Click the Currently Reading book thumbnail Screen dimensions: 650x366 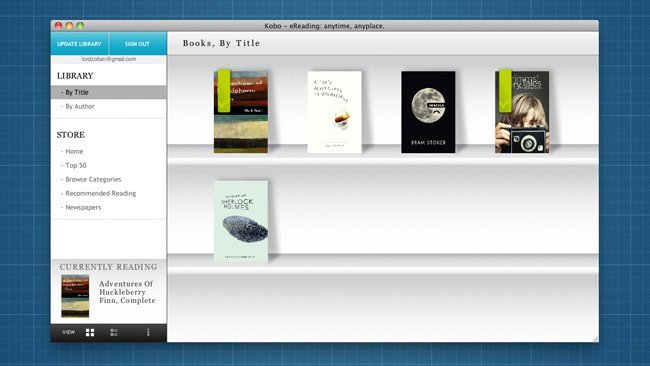pyautogui.click(x=75, y=296)
